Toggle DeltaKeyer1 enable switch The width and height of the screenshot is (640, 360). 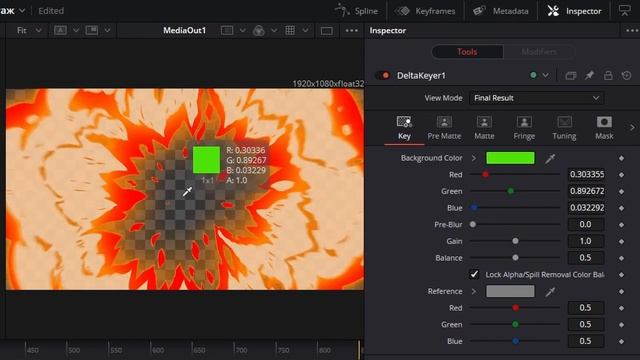[383, 76]
